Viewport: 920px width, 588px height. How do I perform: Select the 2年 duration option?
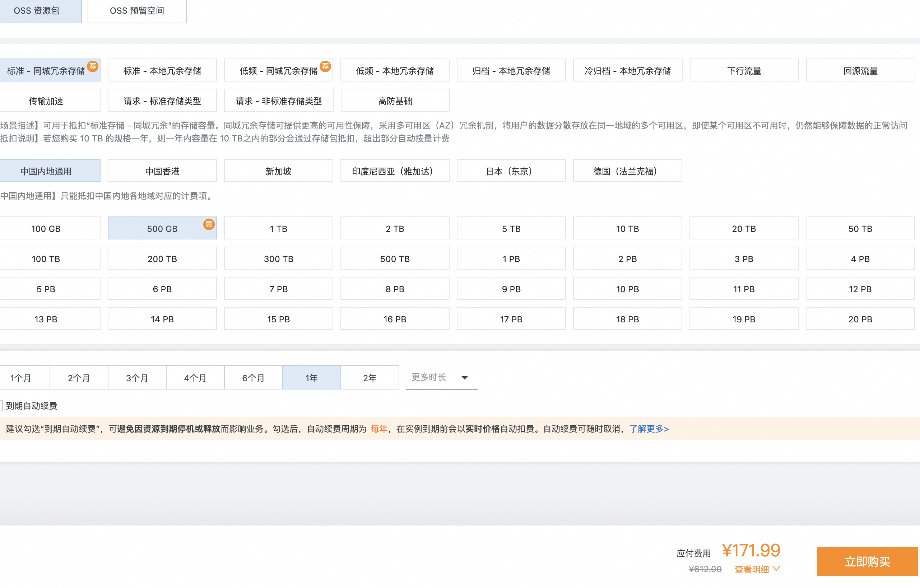tap(370, 378)
